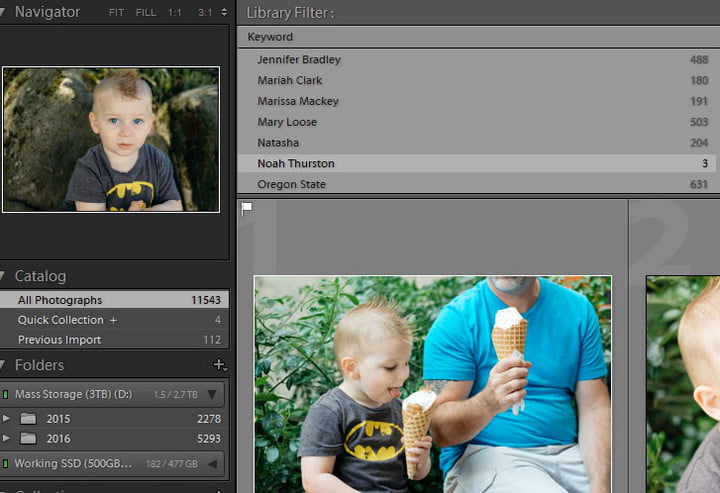The height and width of the screenshot is (493, 720).
Task: Filter by keyword Oregon State
Action: [477, 184]
